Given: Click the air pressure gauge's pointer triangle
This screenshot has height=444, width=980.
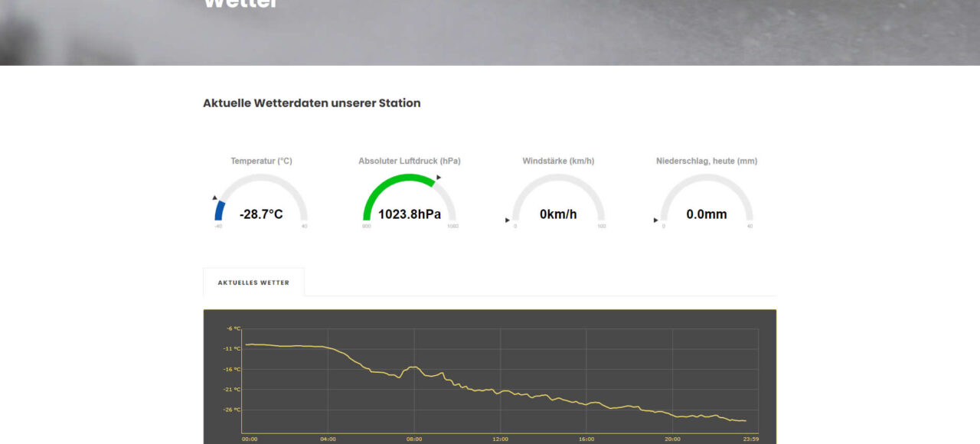Looking at the screenshot, I should [439, 178].
